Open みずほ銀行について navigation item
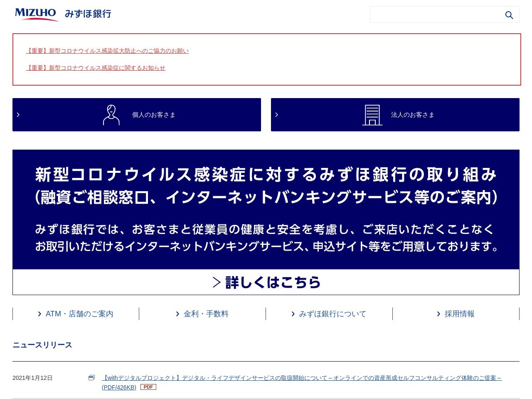532x399 pixels. (329, 314)
